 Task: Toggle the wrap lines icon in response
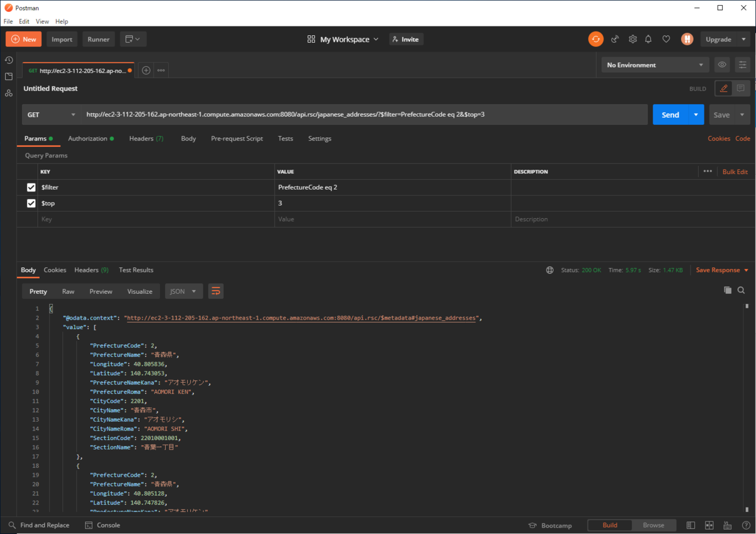(x=216, y=291)
